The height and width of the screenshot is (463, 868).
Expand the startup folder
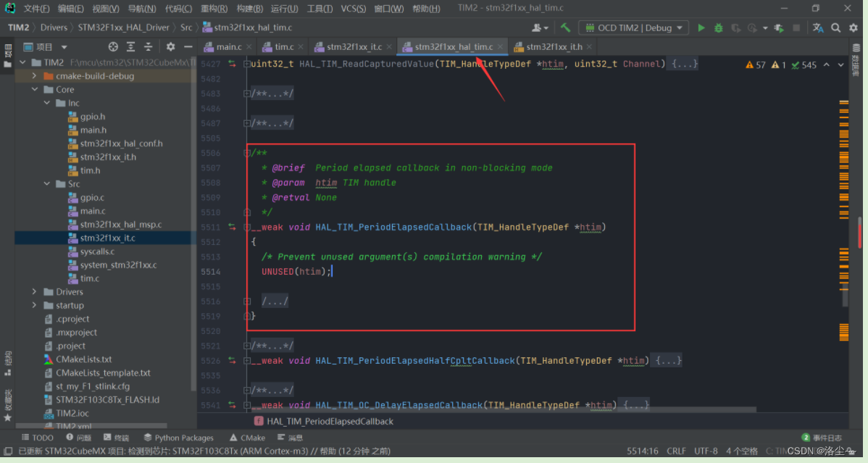tap(34, 305)
